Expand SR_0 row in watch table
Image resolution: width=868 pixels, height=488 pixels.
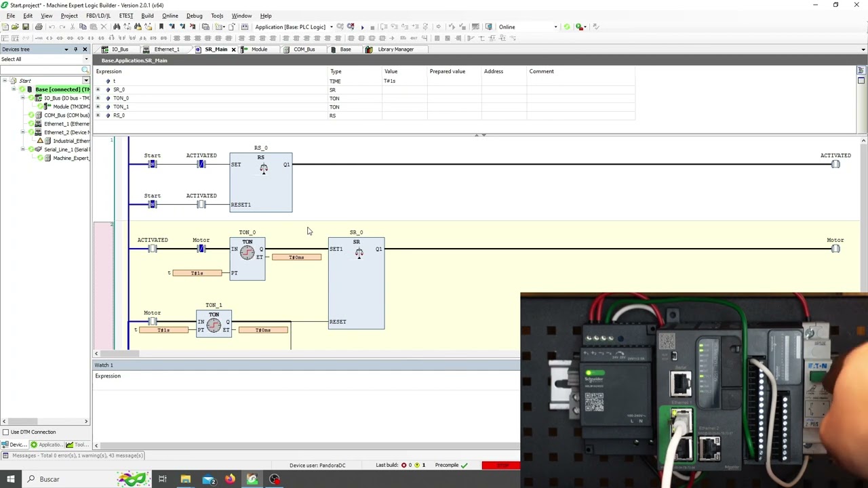(98, 89)
